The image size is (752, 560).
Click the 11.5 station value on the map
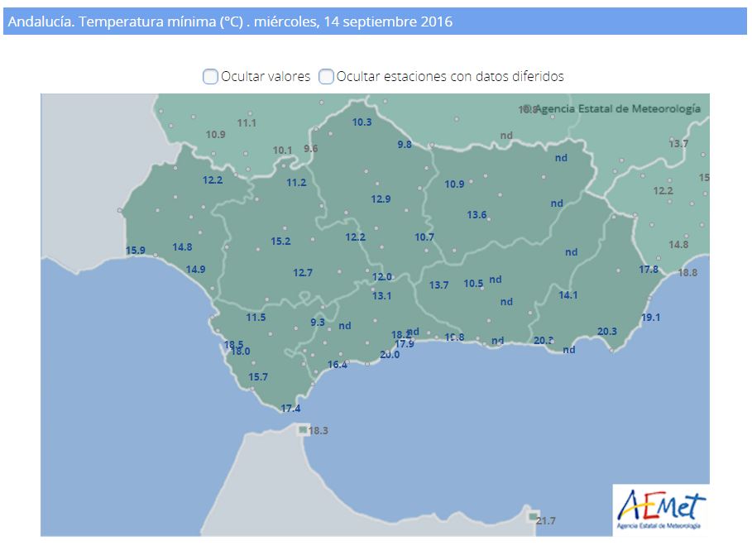click(256, 318)
